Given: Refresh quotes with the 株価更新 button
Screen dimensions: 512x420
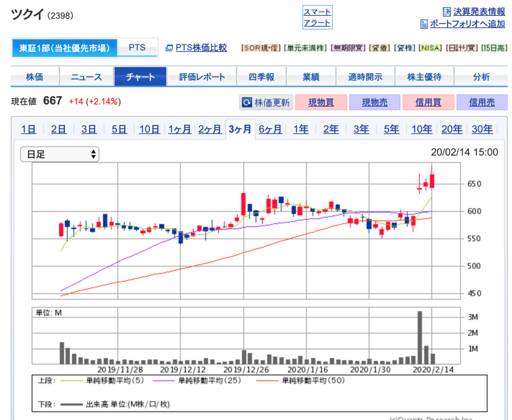Looking at the screenshot, I should (x=266, y=102).
